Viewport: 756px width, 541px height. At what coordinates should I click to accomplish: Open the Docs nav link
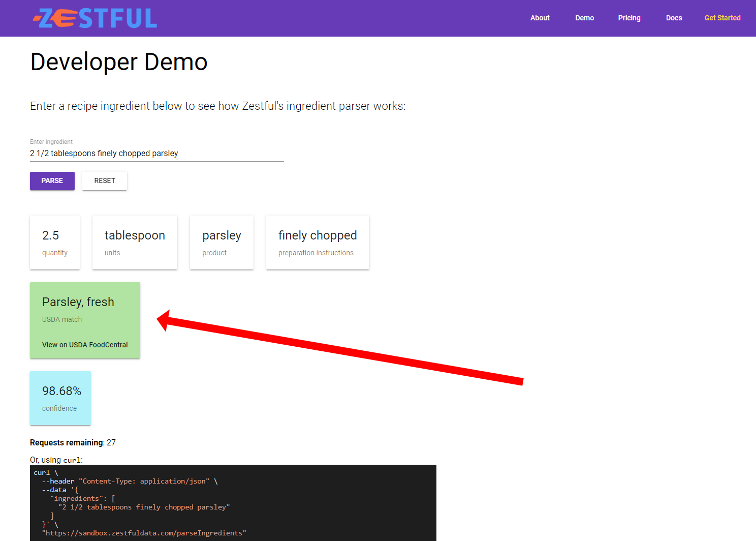coord(674,18)
